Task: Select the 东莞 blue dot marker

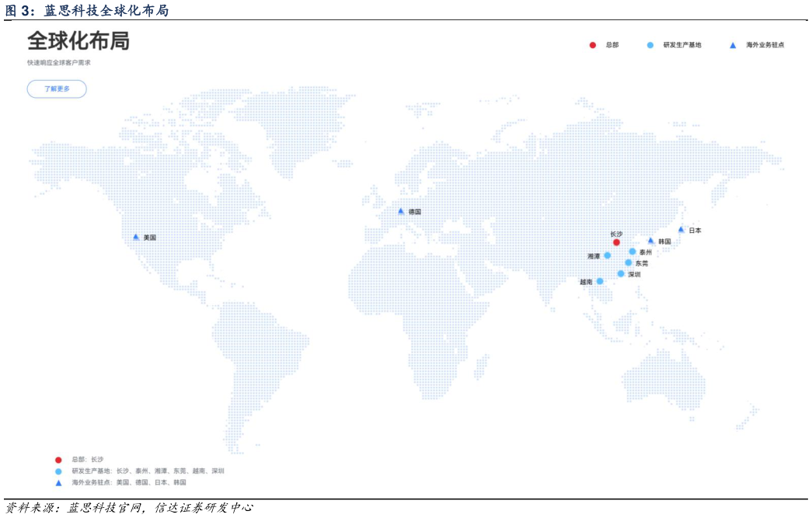Action: tap(628, 262)
